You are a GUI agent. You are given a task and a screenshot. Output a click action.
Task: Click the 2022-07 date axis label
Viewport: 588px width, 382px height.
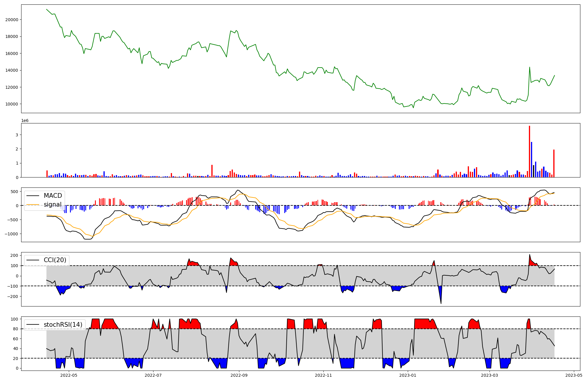pos(153,375)
